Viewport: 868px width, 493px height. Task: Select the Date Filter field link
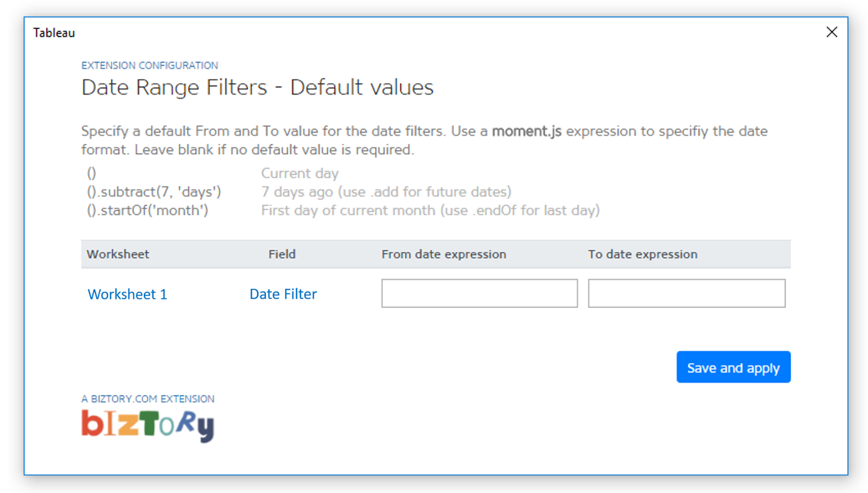click(283, 294)
